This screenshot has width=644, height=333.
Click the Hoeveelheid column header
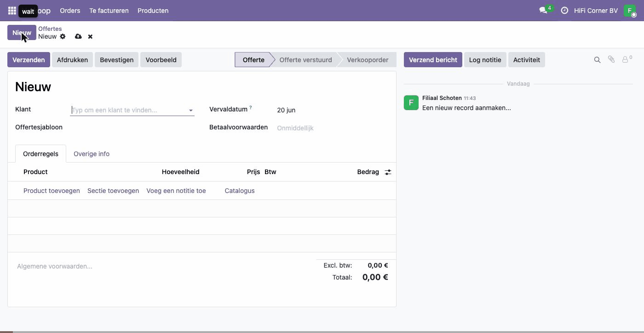[180, 172]
